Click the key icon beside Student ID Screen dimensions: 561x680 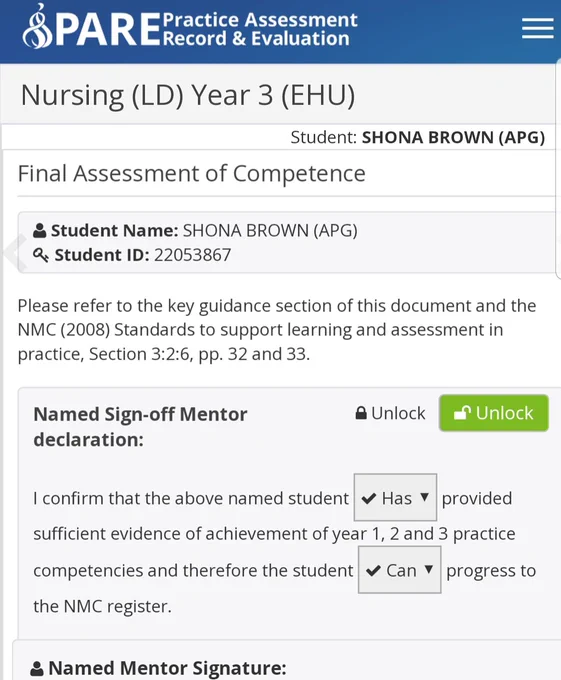[x=41, y=255]
